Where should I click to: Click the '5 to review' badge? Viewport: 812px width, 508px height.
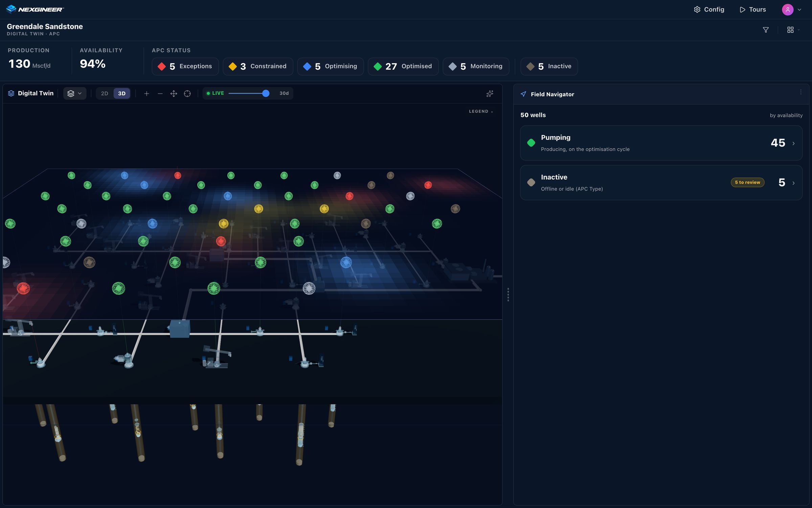point(747,182)
